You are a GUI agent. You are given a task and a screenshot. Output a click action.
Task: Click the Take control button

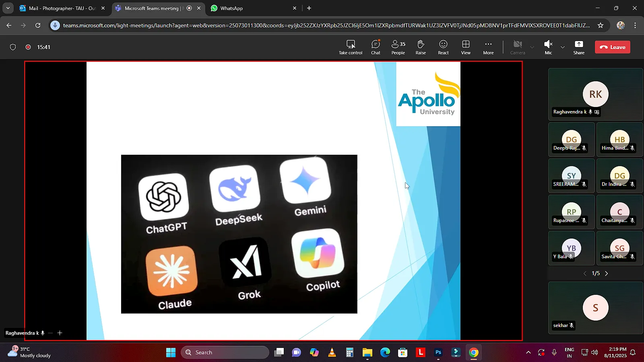pyautogui.click(x=351, y=47)
